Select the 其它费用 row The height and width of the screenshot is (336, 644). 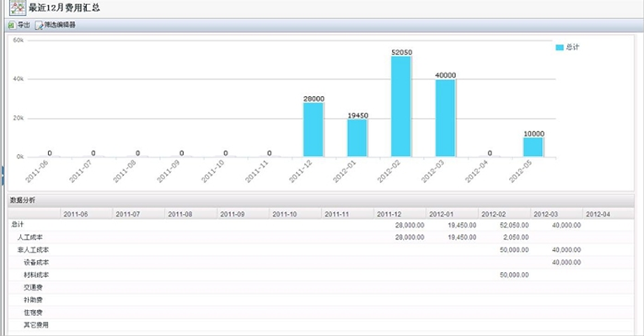pos(320,324)
